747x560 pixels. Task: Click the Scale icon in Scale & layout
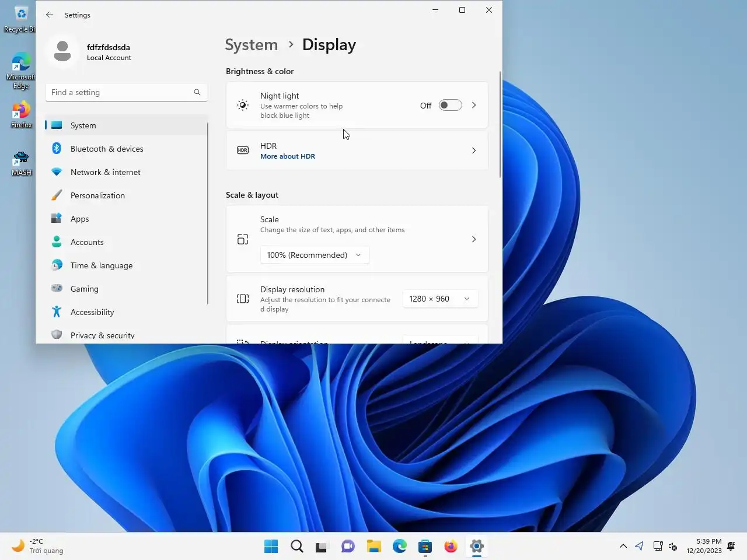[x=243, y=239]
